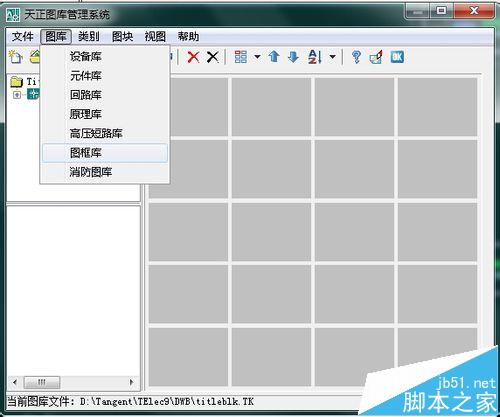Select the teal child node icon in tree
The image size is (500, 417).
point(33,94)
